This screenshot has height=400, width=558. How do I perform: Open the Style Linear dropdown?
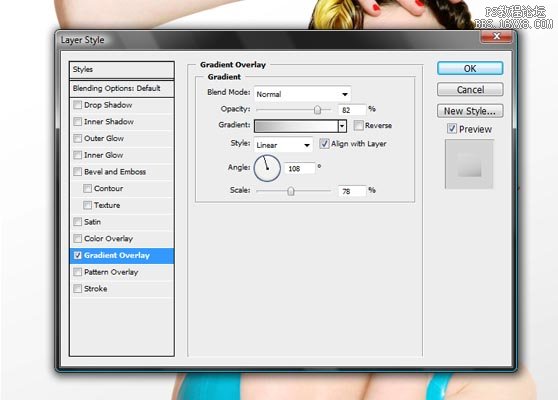283,145
